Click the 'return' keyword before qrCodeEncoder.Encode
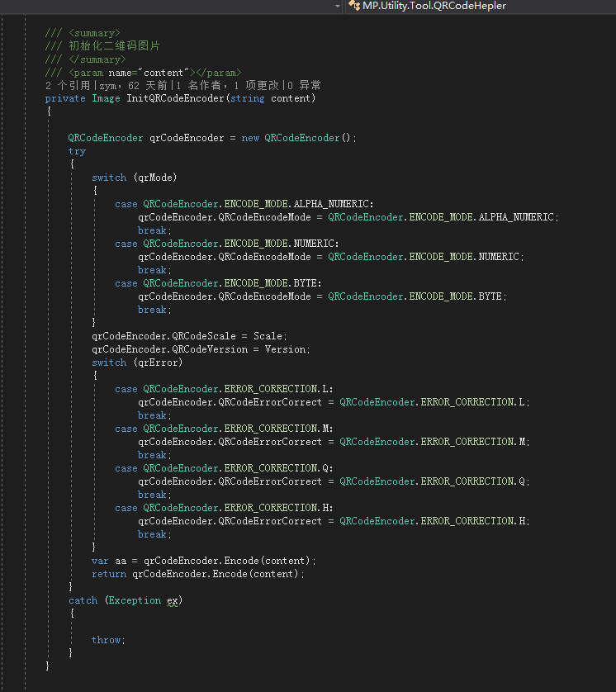This screenshot has width=616, height=692. click(109, 574)
